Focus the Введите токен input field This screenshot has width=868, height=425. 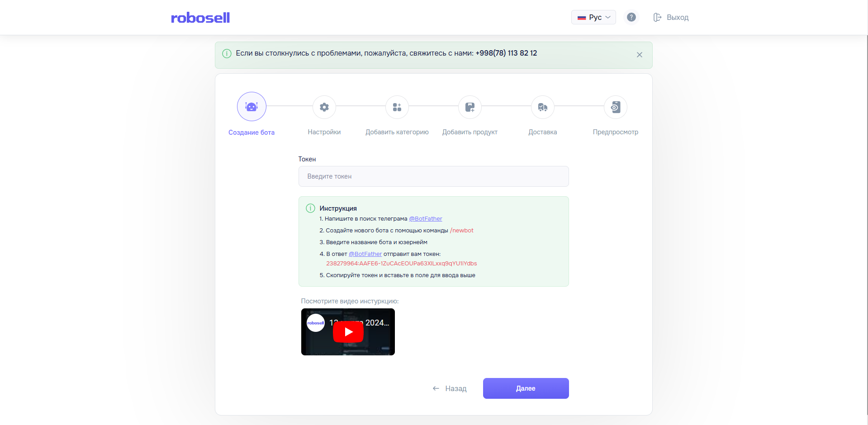click(x=433, y=176)
